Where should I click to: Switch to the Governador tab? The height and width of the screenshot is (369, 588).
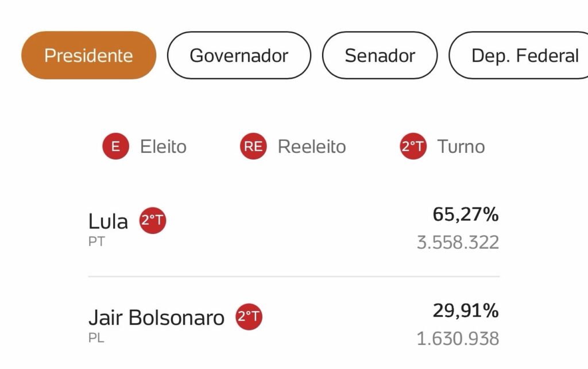pyautogui.click(x=239, y=55)
